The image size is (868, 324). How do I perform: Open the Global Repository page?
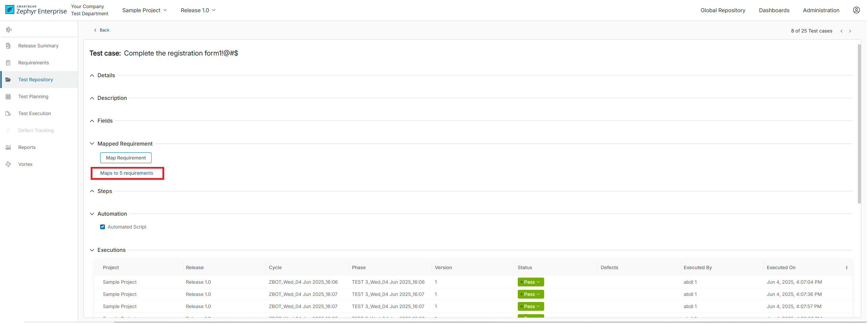tap(722, 10)
